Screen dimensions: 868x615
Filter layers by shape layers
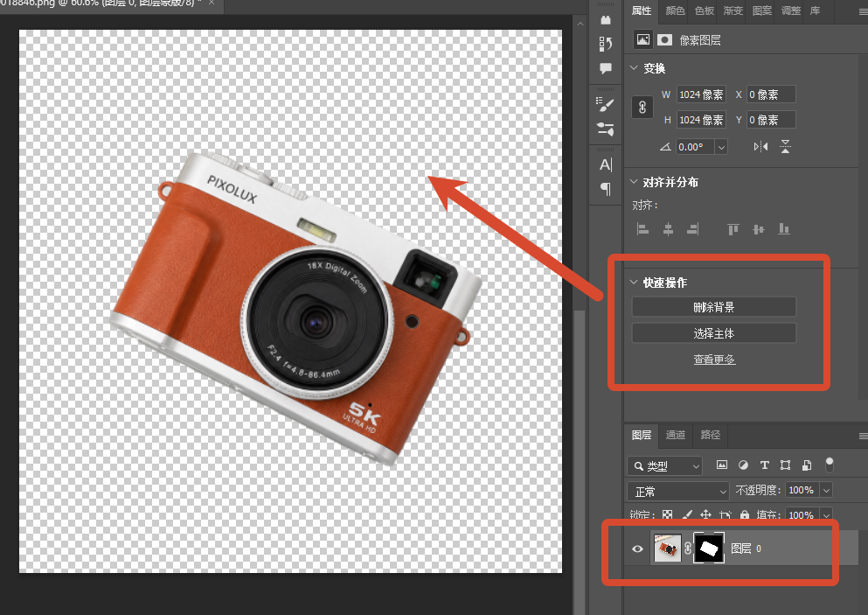tap(785, 465)
